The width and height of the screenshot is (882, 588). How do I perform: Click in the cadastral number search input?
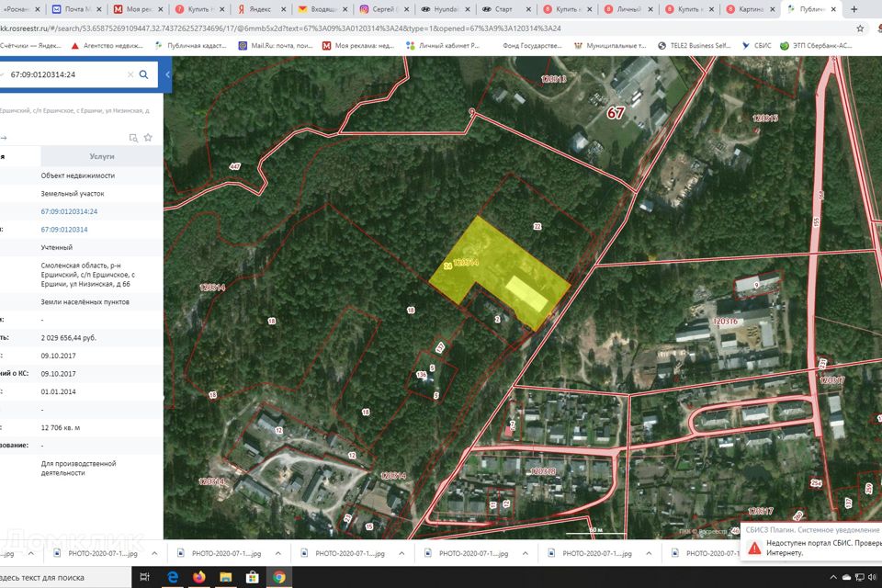click(64, 74)
